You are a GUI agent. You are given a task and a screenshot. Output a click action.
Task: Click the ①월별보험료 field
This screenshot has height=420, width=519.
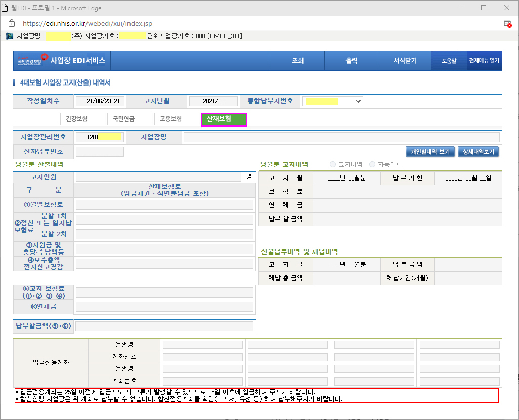tap(164, 205)
